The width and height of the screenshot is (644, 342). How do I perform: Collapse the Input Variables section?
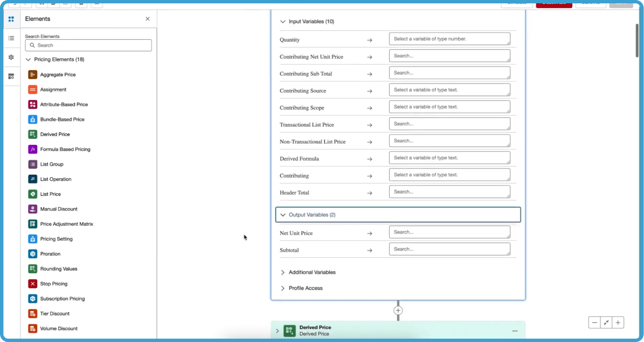click(x=283, y=21)
